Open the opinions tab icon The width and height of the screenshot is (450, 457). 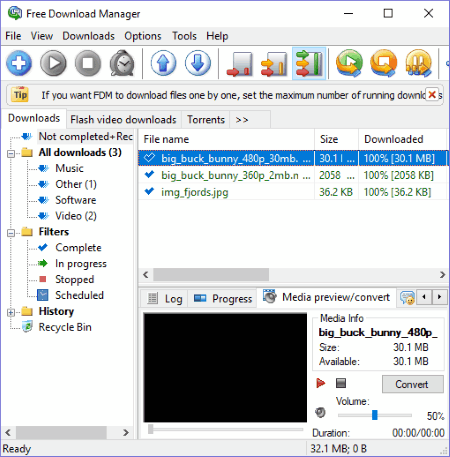(x=407, y=298)
